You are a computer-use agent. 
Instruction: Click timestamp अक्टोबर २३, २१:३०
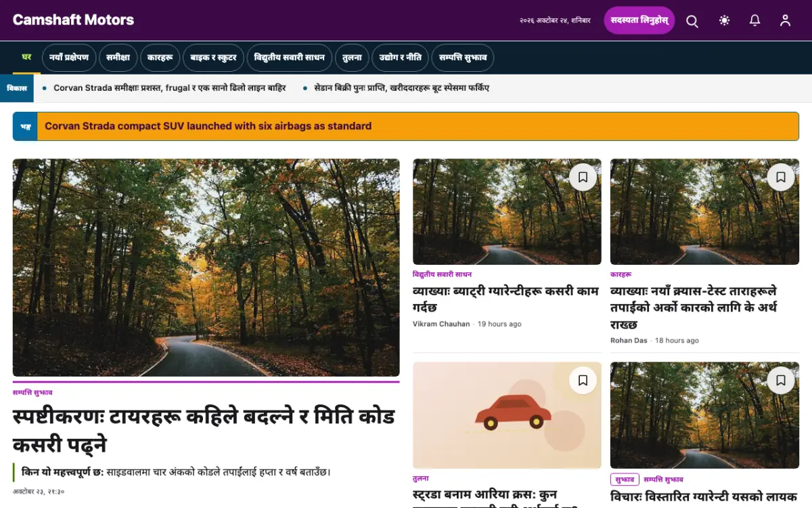[39, 492]
